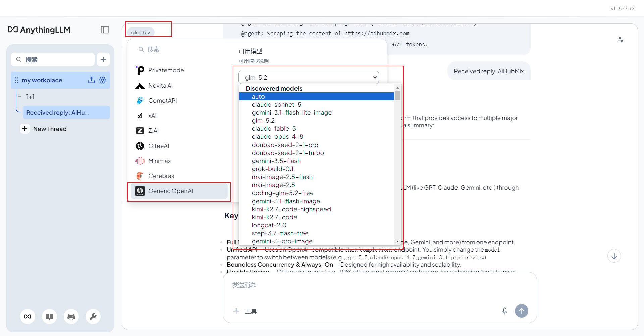Select the Privatemode provider
This screenshot has width=644, height=336.
coord(179,70)
